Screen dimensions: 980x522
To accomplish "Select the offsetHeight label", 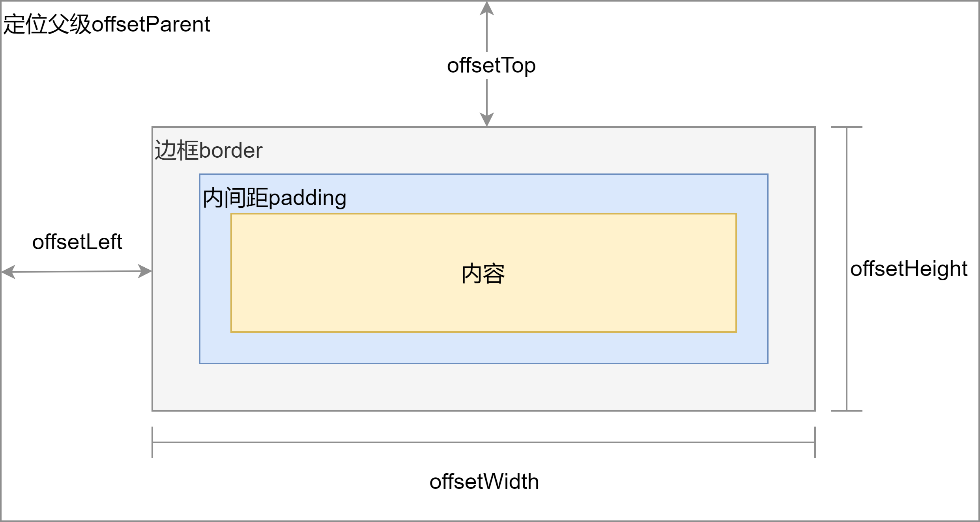I will 909,269.
